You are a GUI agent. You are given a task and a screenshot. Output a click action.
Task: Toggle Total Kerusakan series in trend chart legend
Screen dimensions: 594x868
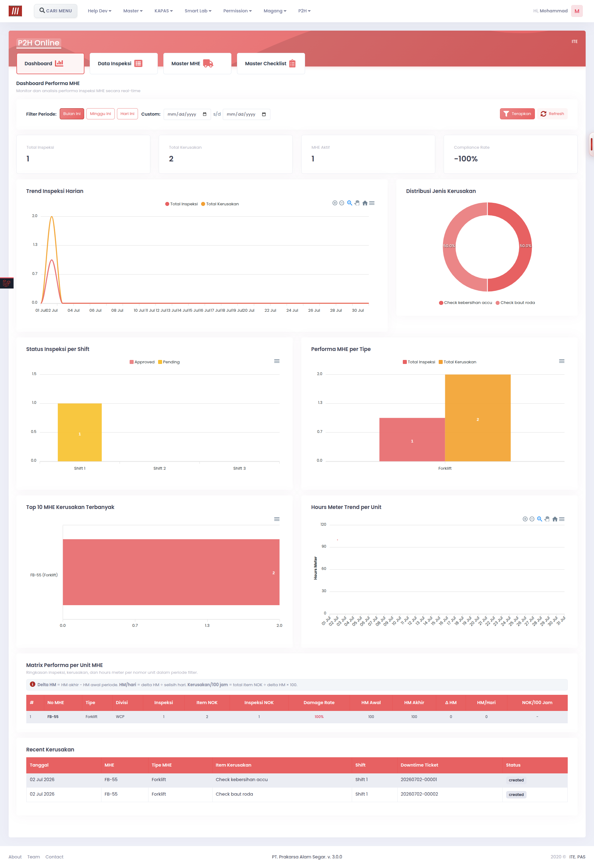click(x=220, y=204)
